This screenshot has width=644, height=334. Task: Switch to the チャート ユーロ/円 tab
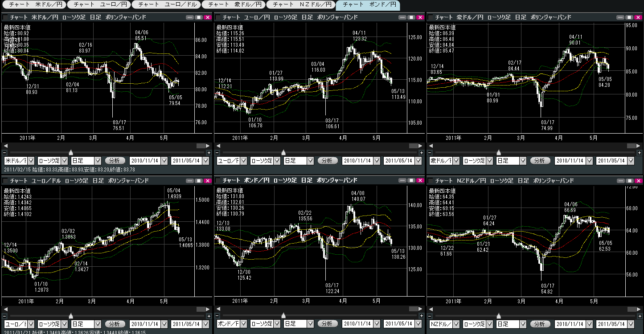99,5
